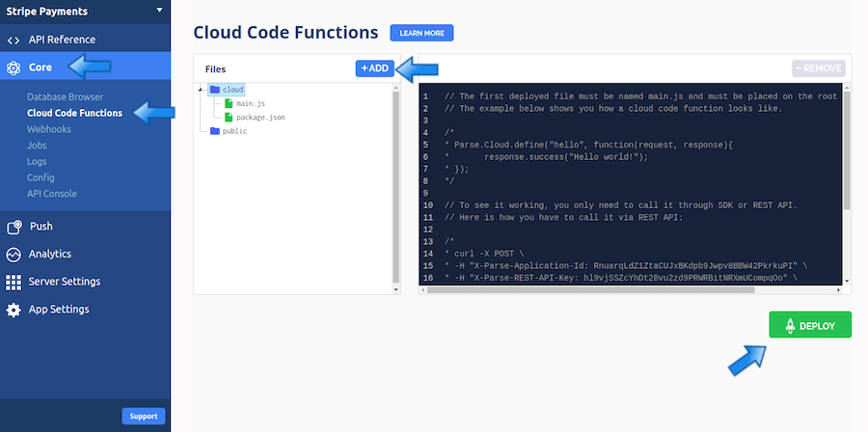Click the API Reference code brackets icon
This screenshot has width=868, height=432.
click(14, 40)
